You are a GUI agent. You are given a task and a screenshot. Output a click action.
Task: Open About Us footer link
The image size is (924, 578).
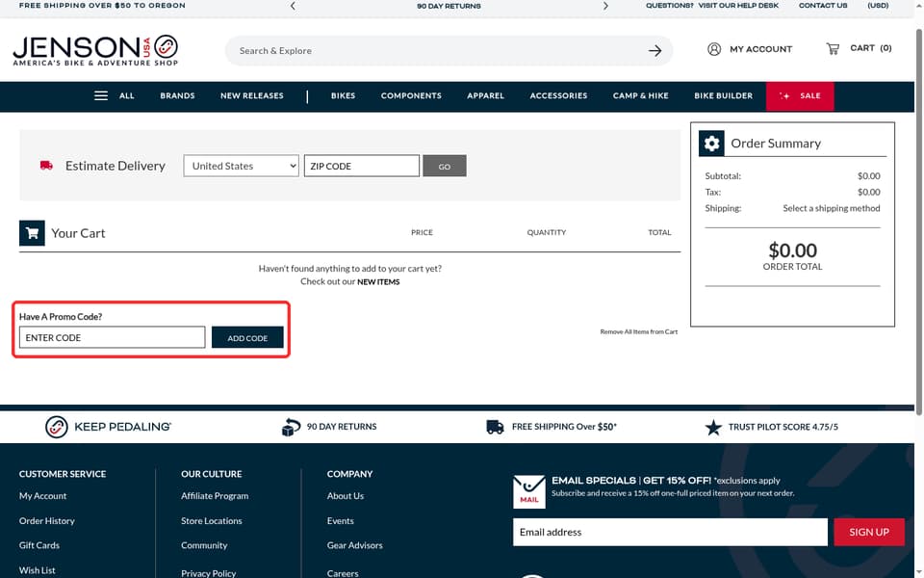click(346, 496)
